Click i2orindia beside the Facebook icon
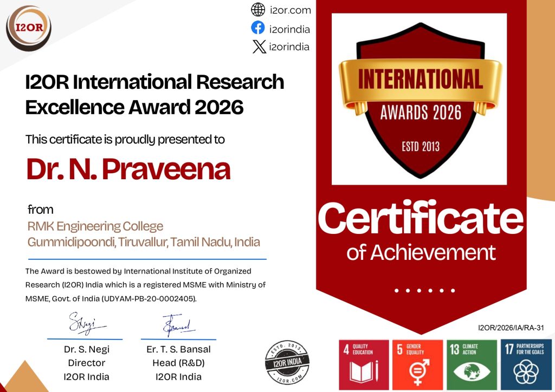555x392 pixels. click(289, 29)
